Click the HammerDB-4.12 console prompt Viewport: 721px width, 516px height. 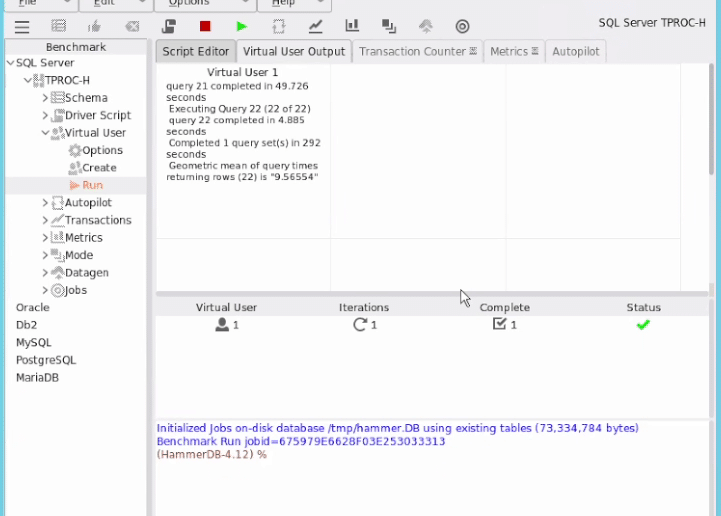tap(212, 455)
